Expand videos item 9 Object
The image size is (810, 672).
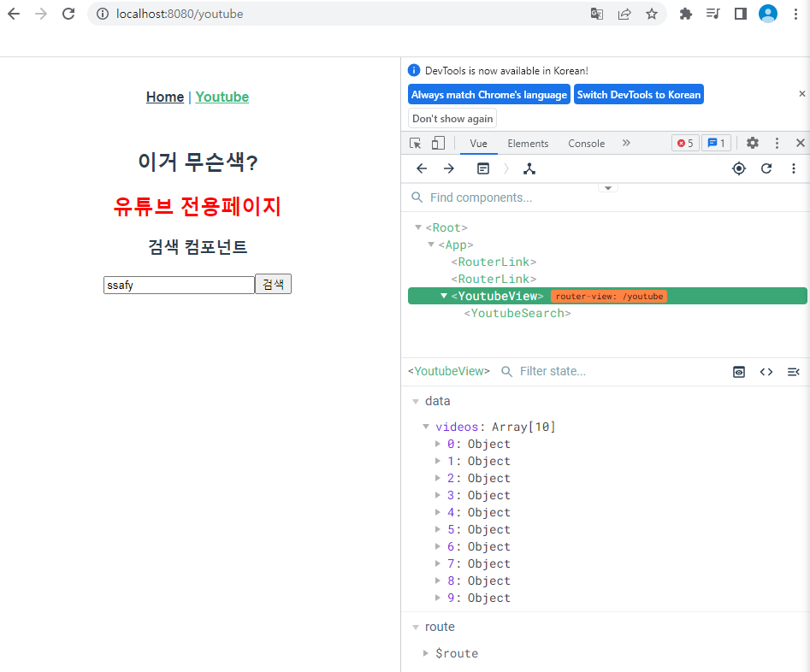438,598
